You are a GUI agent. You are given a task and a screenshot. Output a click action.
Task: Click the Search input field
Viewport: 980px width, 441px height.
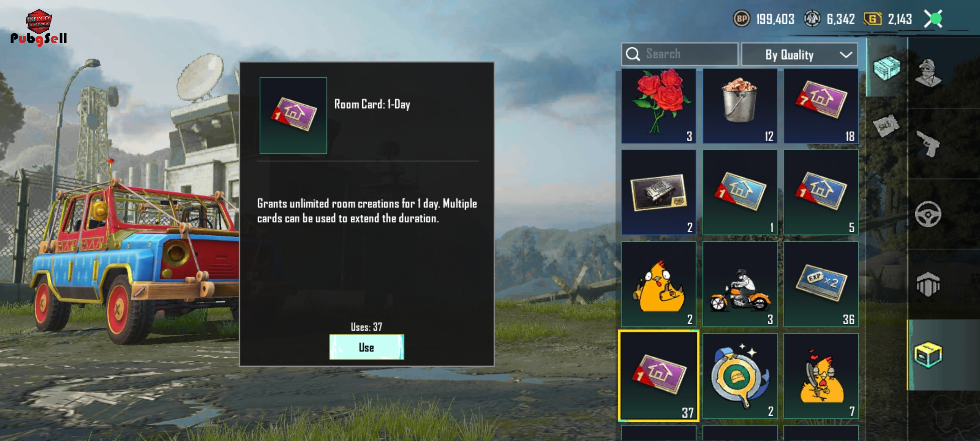coord(680,54)
